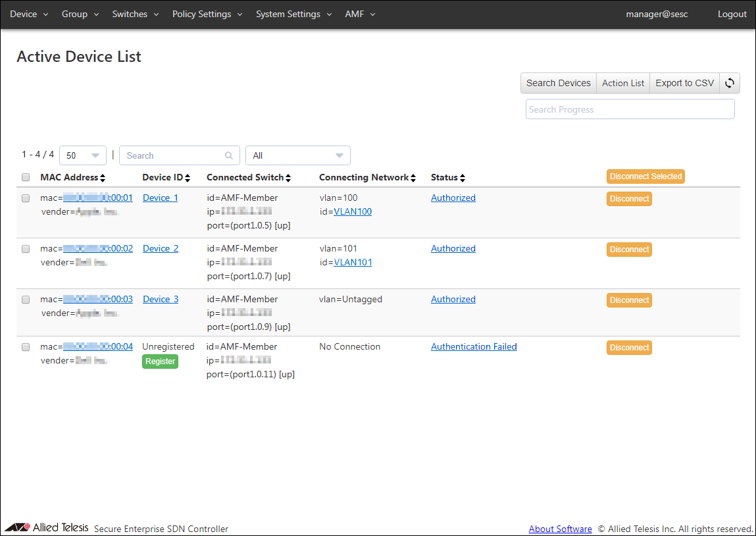The image size is (756, 536).
Task: Click the Search Progress input field
Action: point(630,109)
